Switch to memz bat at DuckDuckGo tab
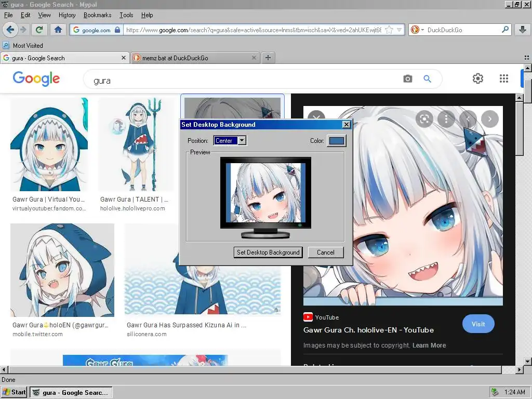 click(x=195, y=58)
